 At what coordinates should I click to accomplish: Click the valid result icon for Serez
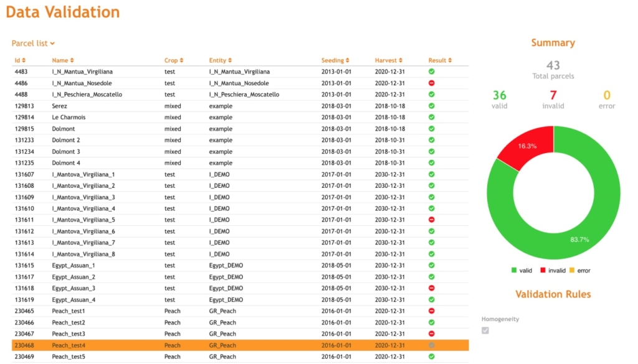click(x=432, y=106)
